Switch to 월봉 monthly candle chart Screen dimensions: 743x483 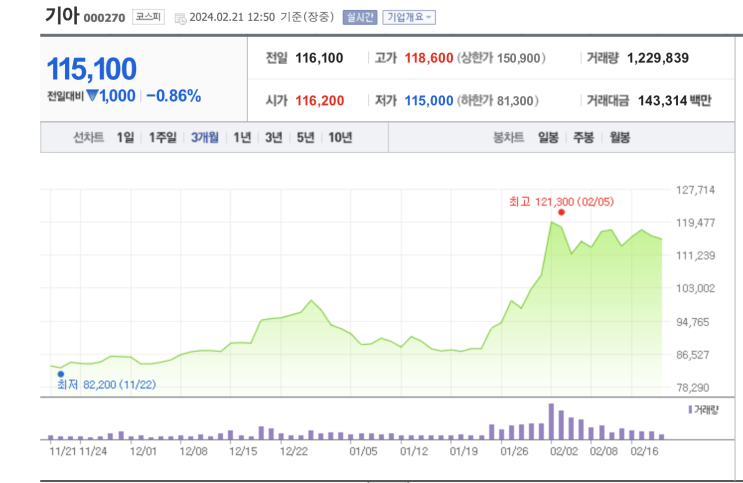point(620,137)
